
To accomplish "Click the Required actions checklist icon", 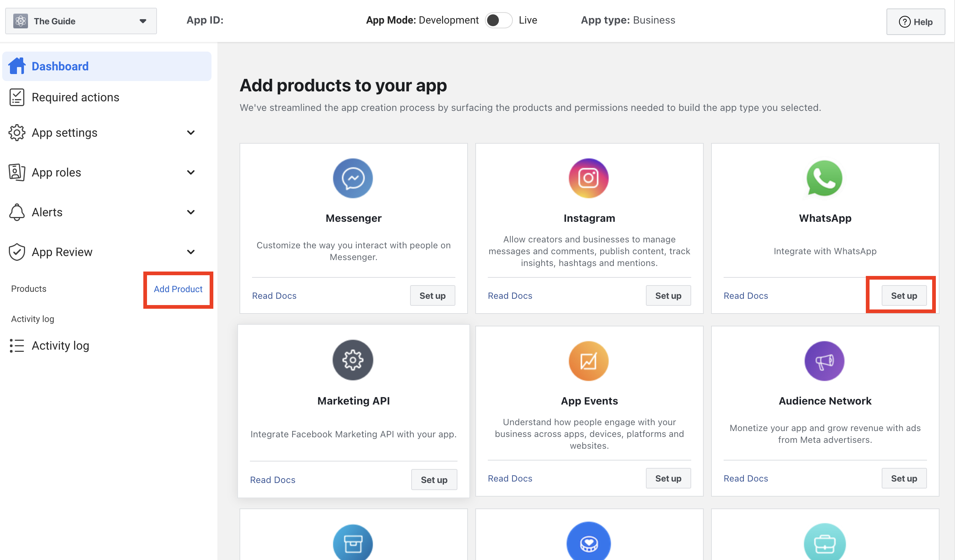I will coord(17,97).
